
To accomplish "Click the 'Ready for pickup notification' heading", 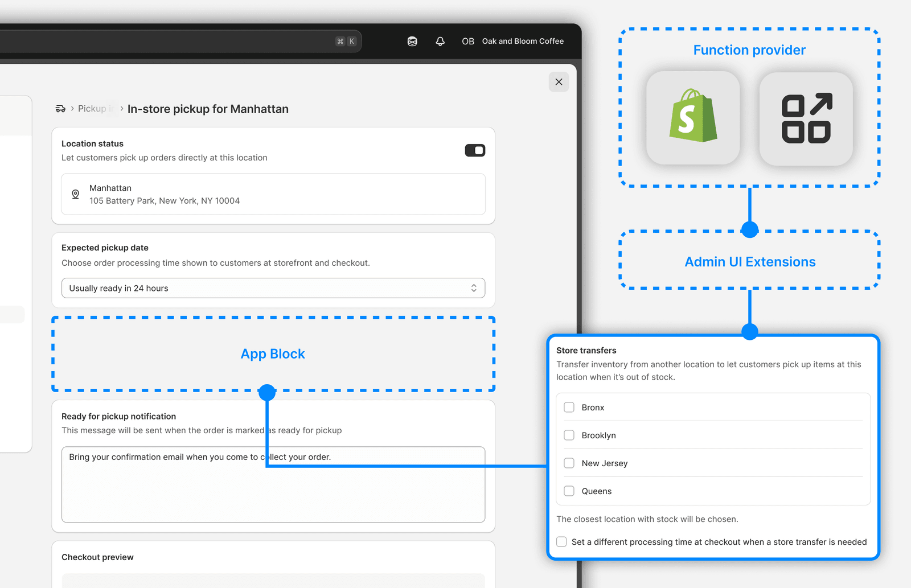I will point(118,417).
